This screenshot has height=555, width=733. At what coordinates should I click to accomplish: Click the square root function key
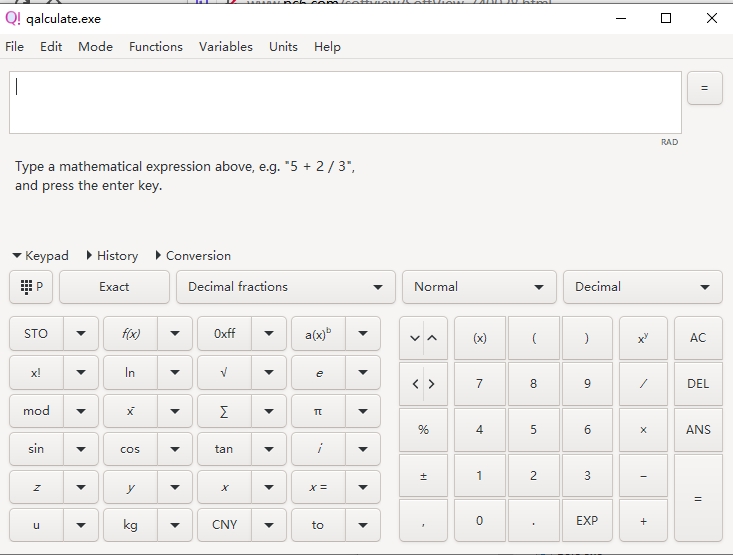tap(223, 372)
